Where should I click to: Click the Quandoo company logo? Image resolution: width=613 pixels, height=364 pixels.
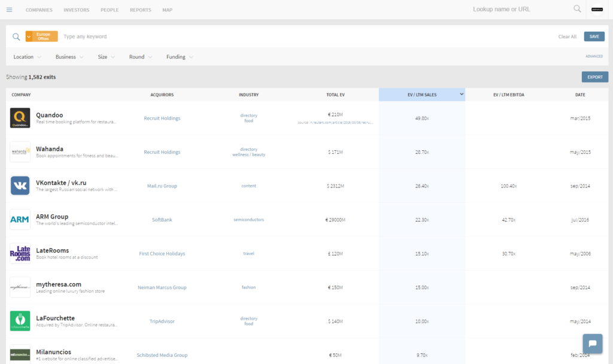point(20,118)
